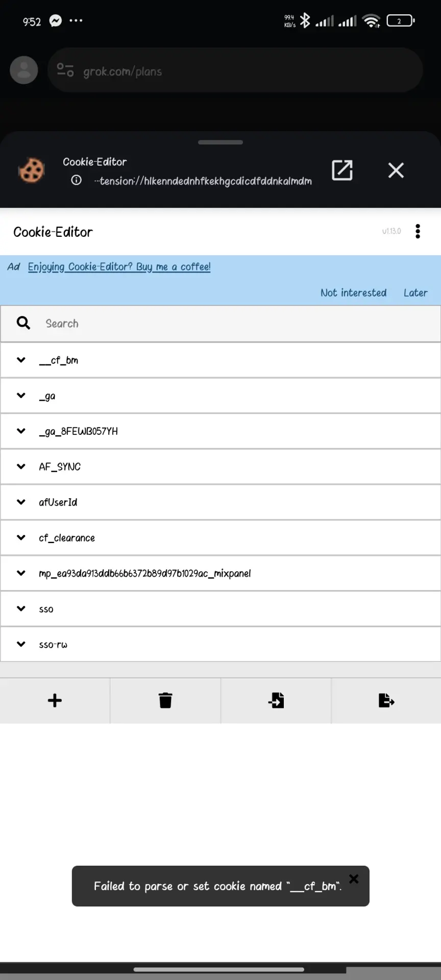Dismiss the failed to parse notification
The height and width of the screenshot is (980, 441).
coord(354,878)
